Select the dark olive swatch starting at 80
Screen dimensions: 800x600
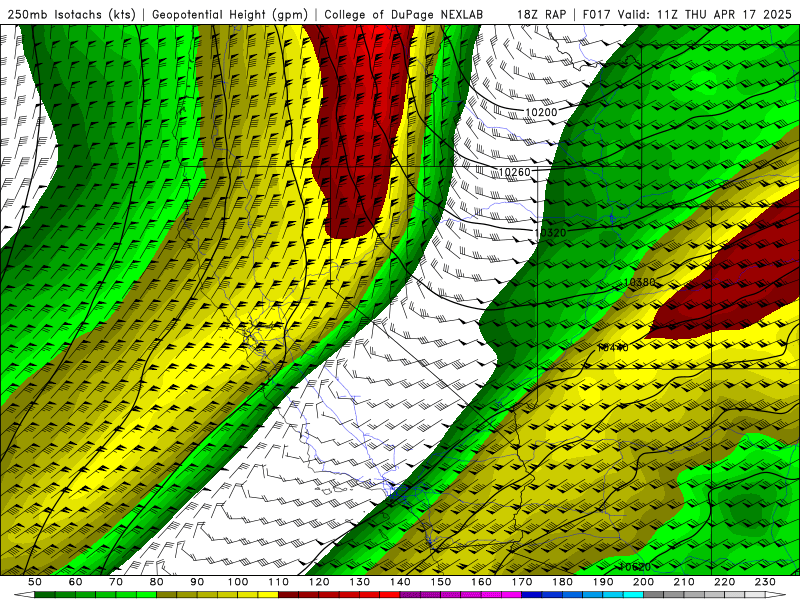tap(166, 595)
